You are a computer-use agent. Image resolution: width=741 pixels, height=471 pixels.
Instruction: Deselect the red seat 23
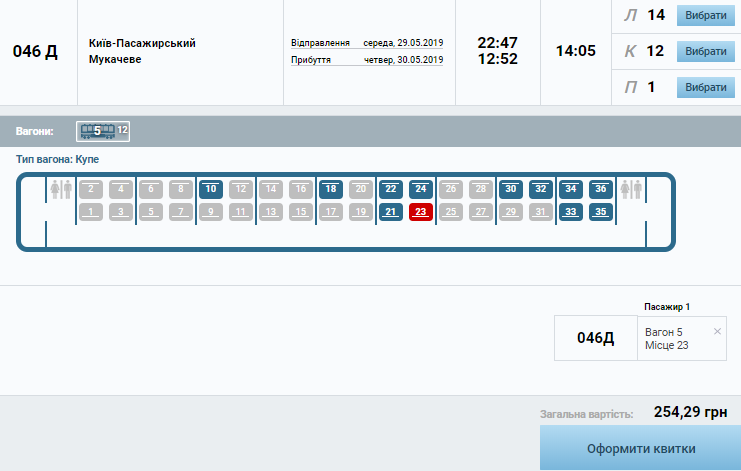(421, 211)
